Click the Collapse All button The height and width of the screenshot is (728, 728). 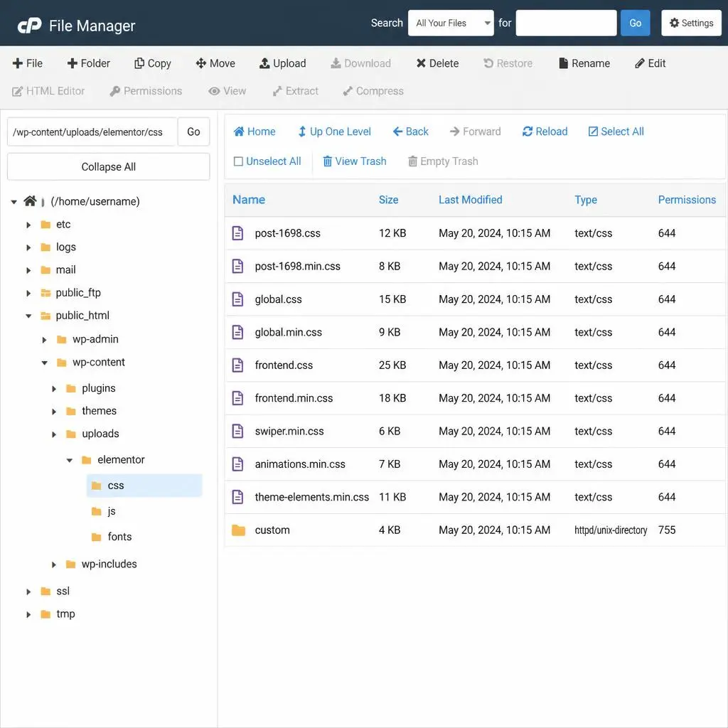[109, 166]
